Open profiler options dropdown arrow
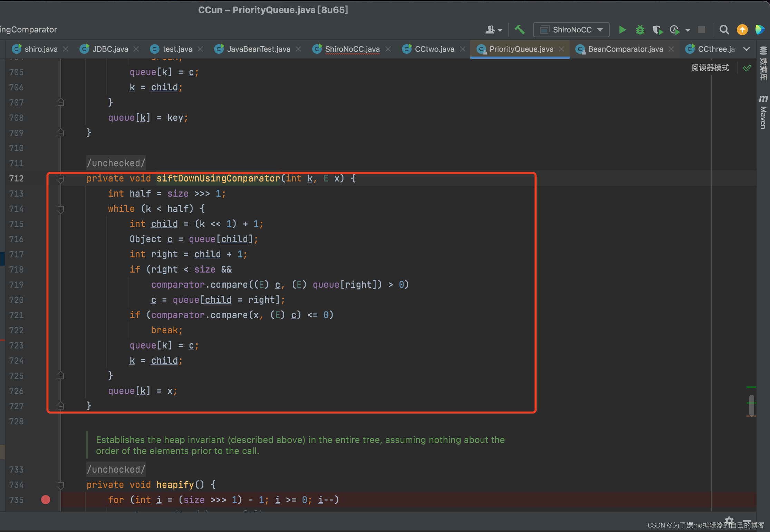Screen dimensions: 770x532 [687, 30]
